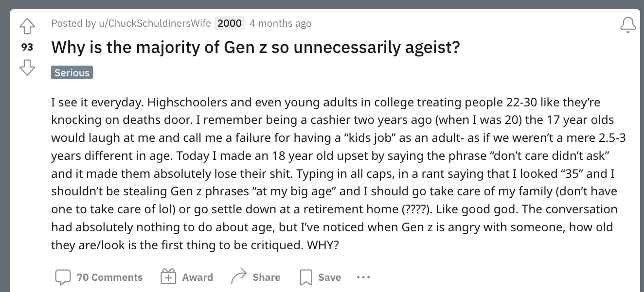Click the comment bubble icon

(63, 277)
